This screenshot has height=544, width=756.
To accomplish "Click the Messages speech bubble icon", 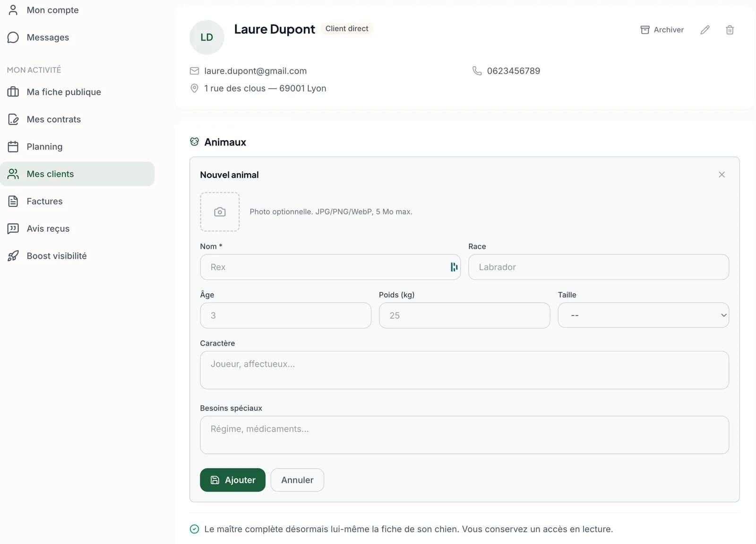I will click(13, 37).
